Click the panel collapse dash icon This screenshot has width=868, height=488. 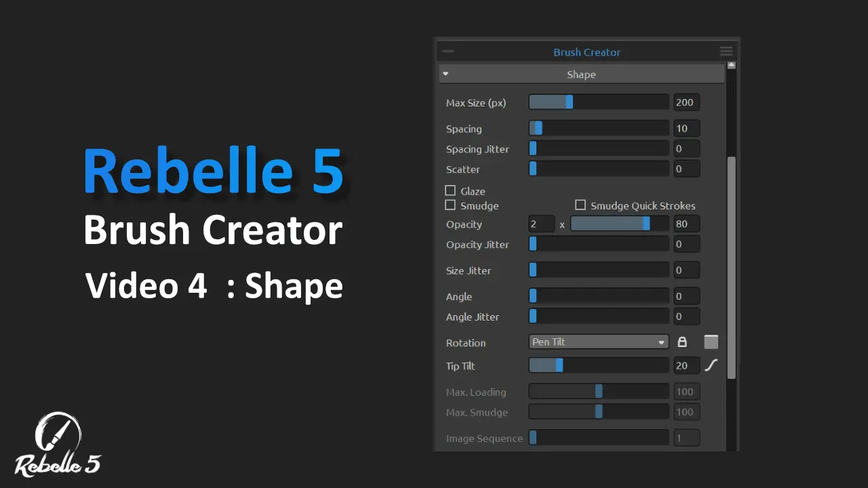(x=448, y=52)
